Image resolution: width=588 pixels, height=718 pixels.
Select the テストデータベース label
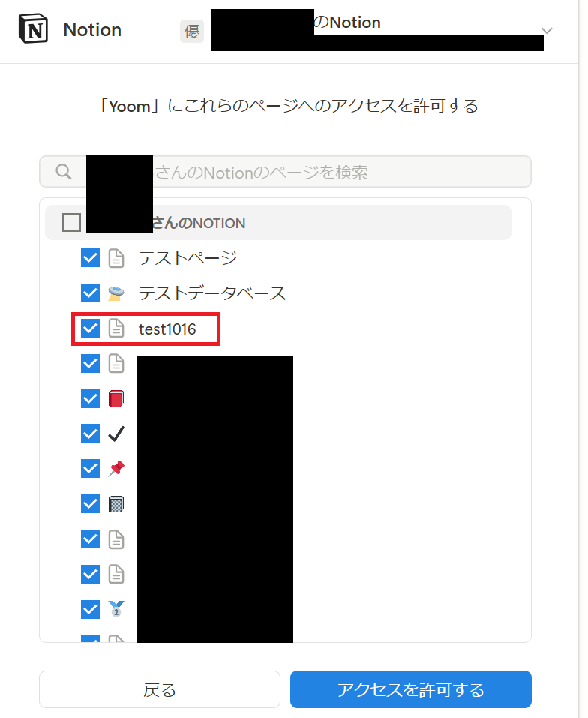212,293
